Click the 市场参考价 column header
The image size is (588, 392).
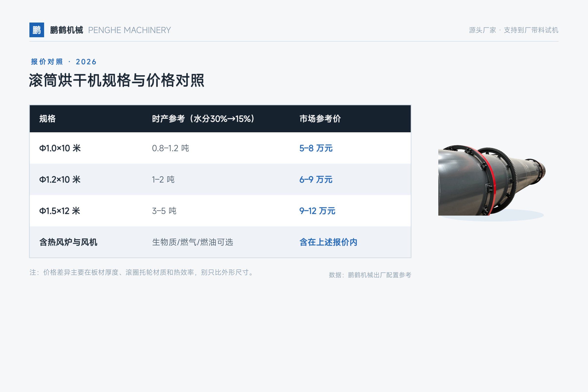(320, 119)
